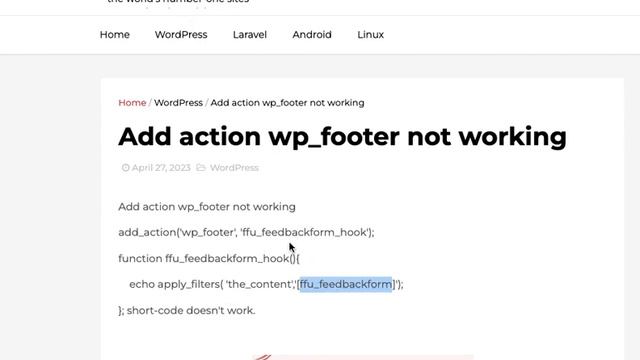Image resolution: width=640 pixels, height=360 pixels.
Task: Click the 'function ffu_feedbackform_hook(){' line
Action: pyautogui.click(x=209, y=259)
